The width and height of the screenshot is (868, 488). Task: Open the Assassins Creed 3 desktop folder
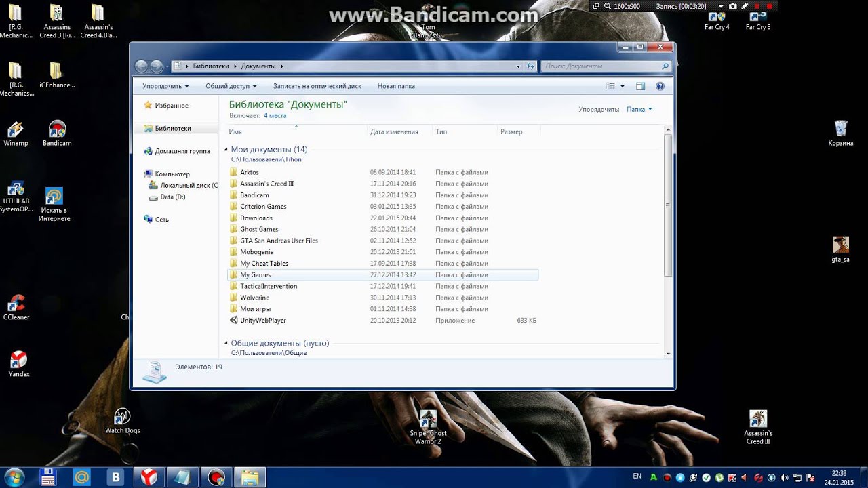pos(57,22)
